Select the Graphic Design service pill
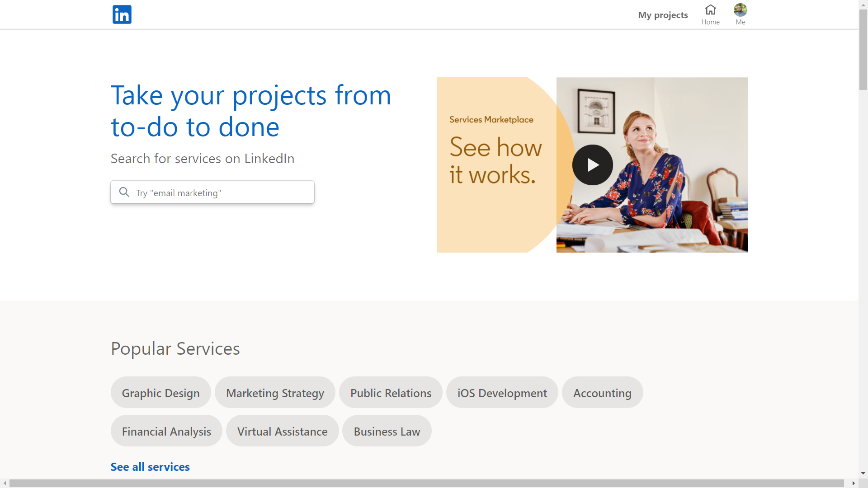This screenshot has height=488, width=868. coord(160,393)
